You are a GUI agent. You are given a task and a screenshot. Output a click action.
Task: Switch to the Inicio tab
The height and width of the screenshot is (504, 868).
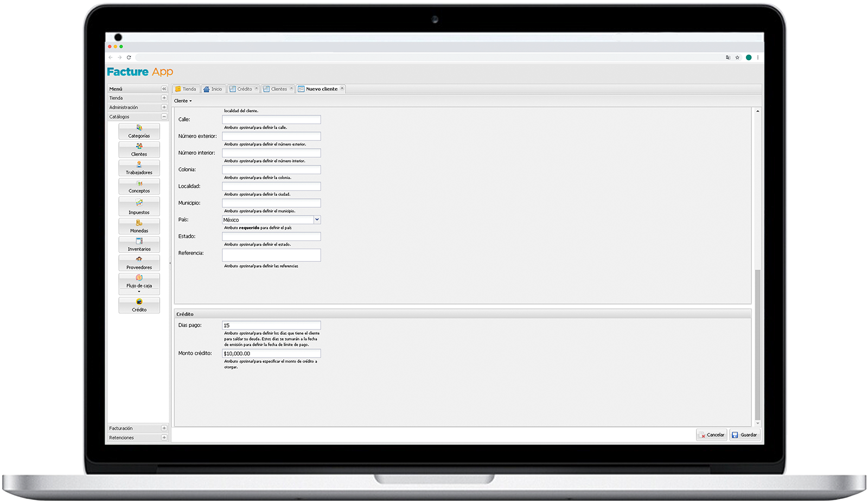213,89
